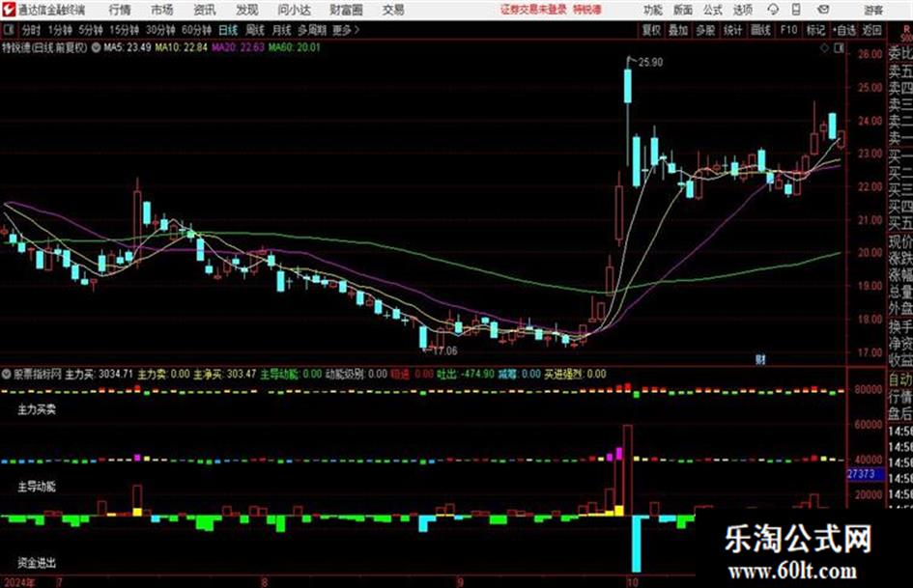Click the 证券交易未登录 login link

(x=533, y=10)
